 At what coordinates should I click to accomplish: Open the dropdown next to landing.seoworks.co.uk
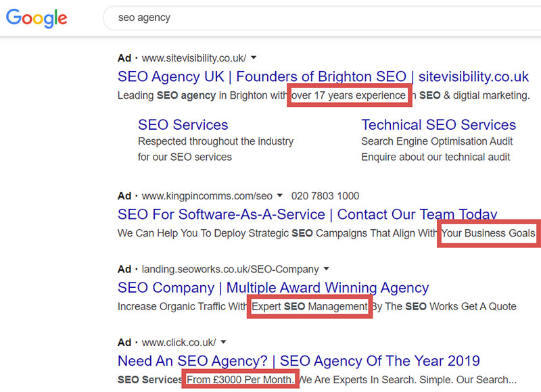326,268
